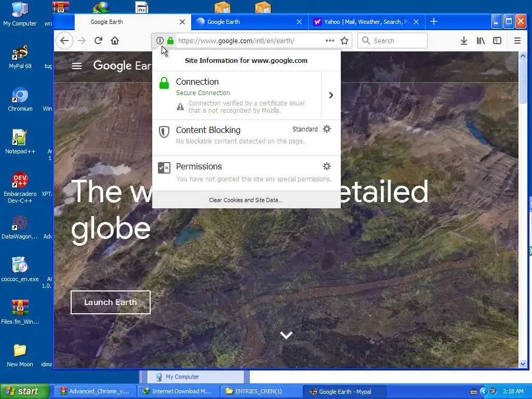Click the scroll-down chevron on page
Screen dimensions: 532x399
(286, 335)
